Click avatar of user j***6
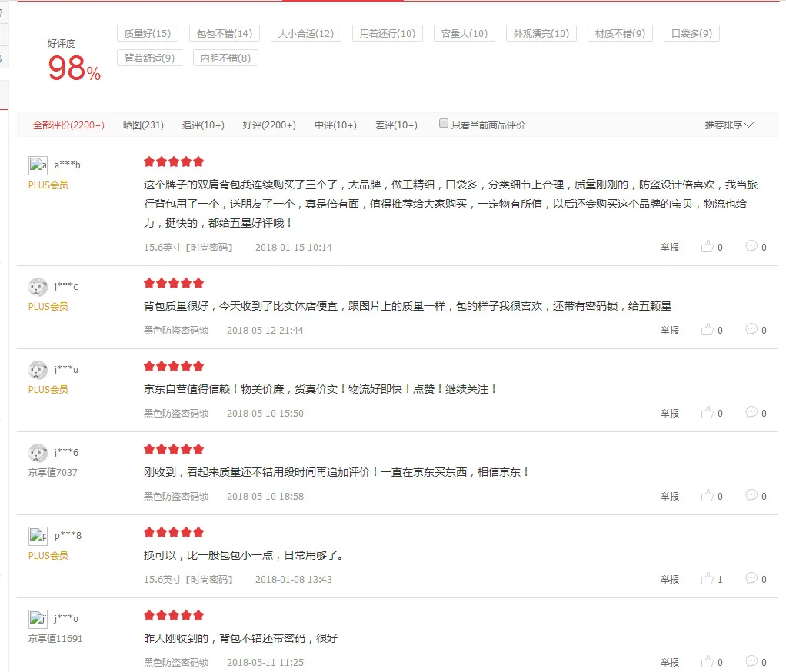Screen dimensions: 786x672 tap(38, 453)
